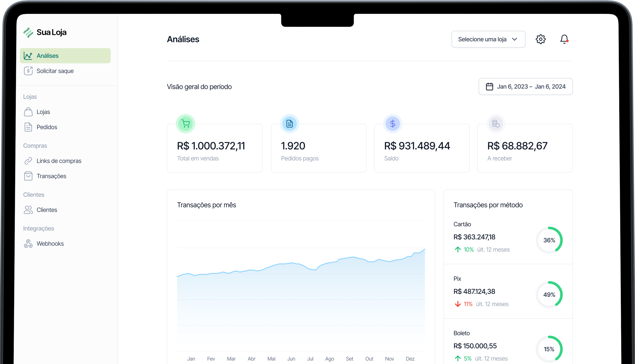The width and height of the screenshot is (635, 364).
Task: Click the value 1.920
Action: pyautogui.click(x=293, y=146)
